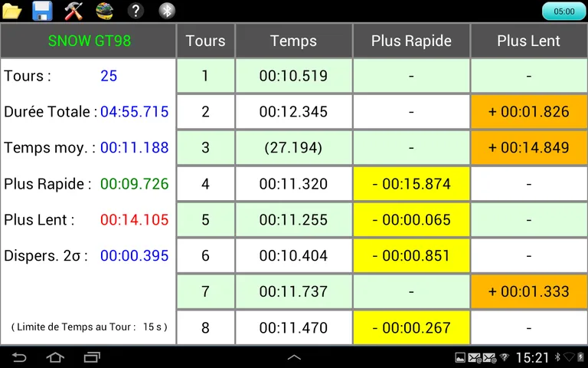The image size is (588, 368).
Task: Select lap number 1 cell
Action: pos(205,76)
